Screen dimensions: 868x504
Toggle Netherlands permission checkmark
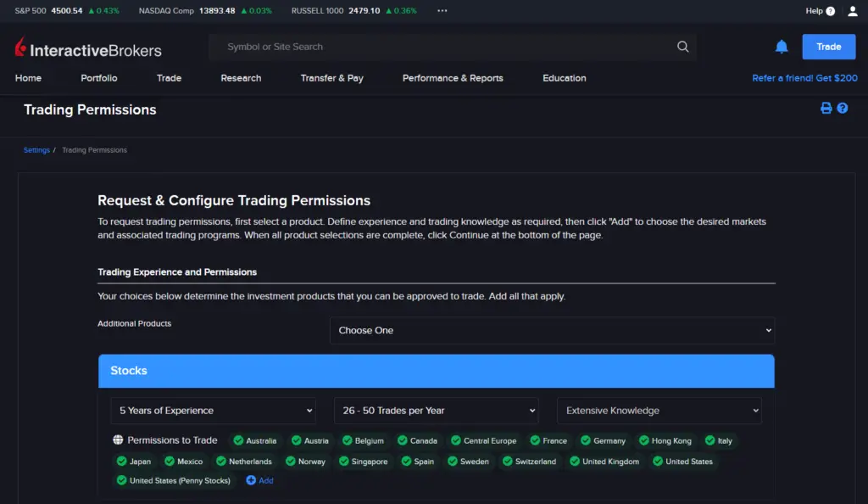pyautogui.click(x=221, y=461)
